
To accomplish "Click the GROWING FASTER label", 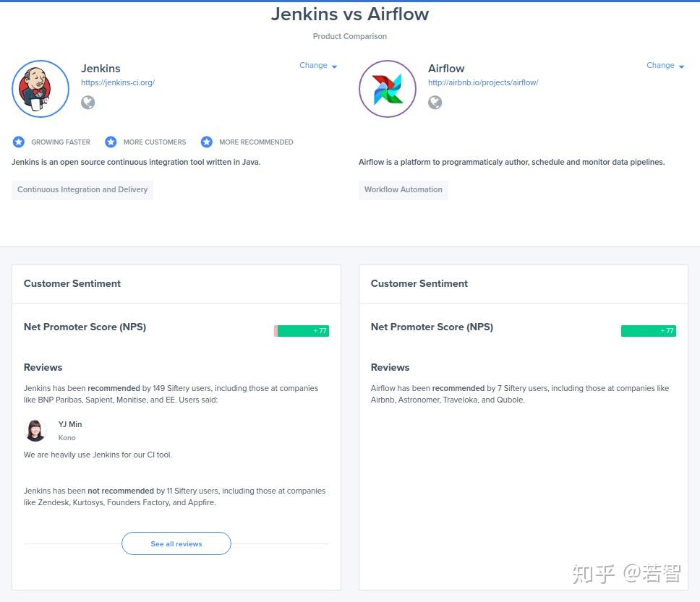I will [x=61, y=142].
